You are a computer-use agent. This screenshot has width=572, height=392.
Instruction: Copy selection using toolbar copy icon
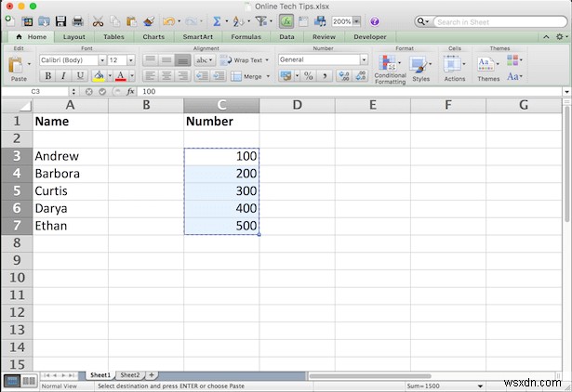pyautogui.click(x=115, y=21)
